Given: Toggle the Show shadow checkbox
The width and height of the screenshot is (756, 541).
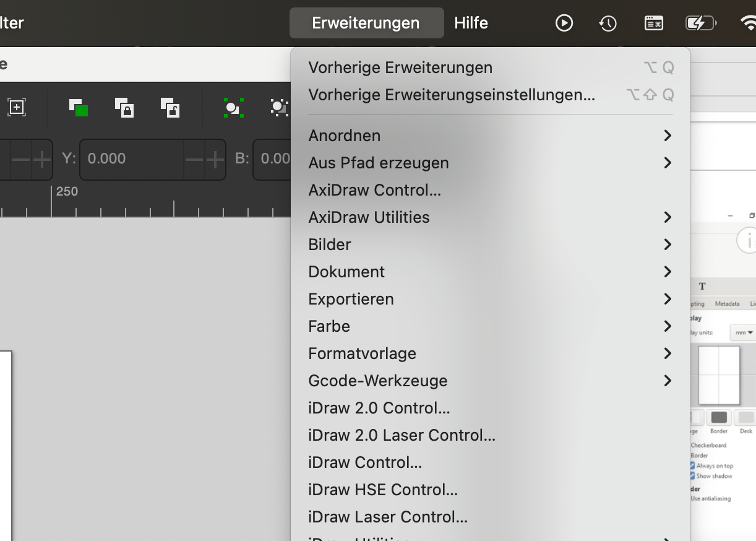Looking at the screenshot, I should click(x=692, y=476).
